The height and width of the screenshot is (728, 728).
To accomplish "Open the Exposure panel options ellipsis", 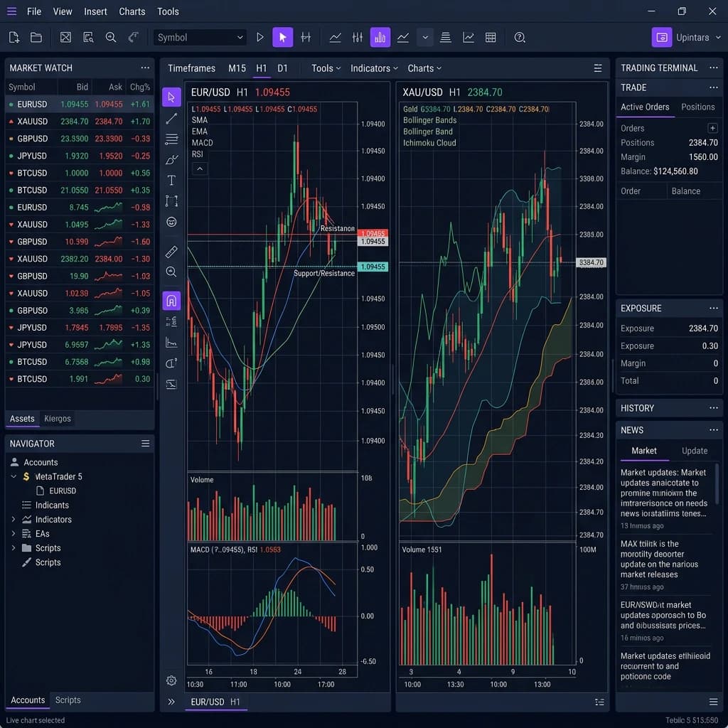I will [714, 309].
